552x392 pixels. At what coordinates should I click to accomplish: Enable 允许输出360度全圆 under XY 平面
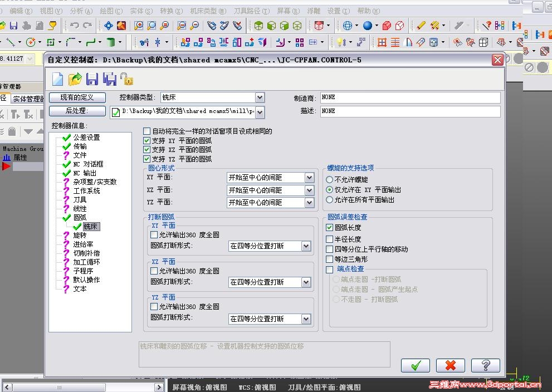154,235
